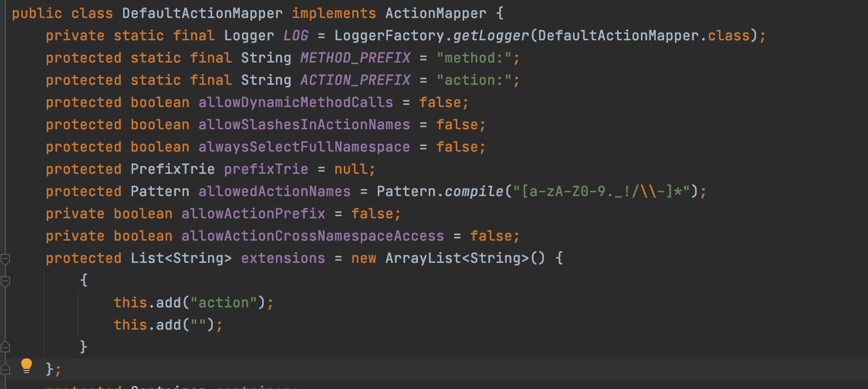Click the PrefixTrie type name

tap(172, 169)
